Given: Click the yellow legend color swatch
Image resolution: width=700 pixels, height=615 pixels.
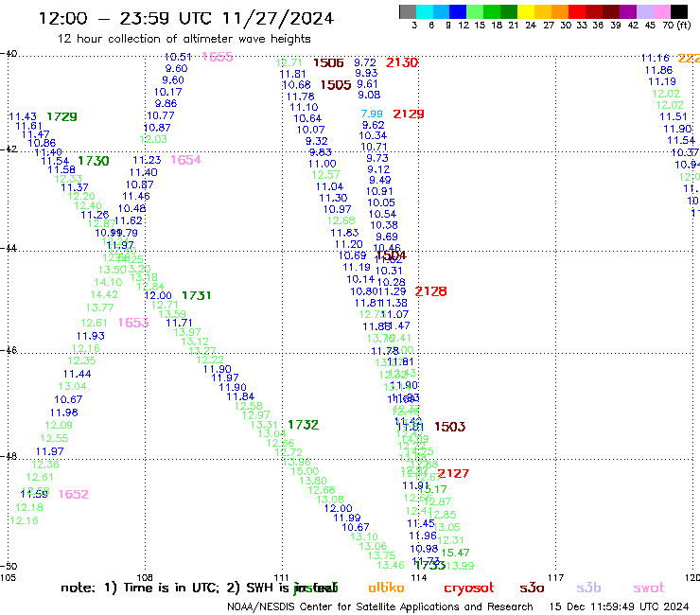Looking at the screenshot, I should click(526, 11).
